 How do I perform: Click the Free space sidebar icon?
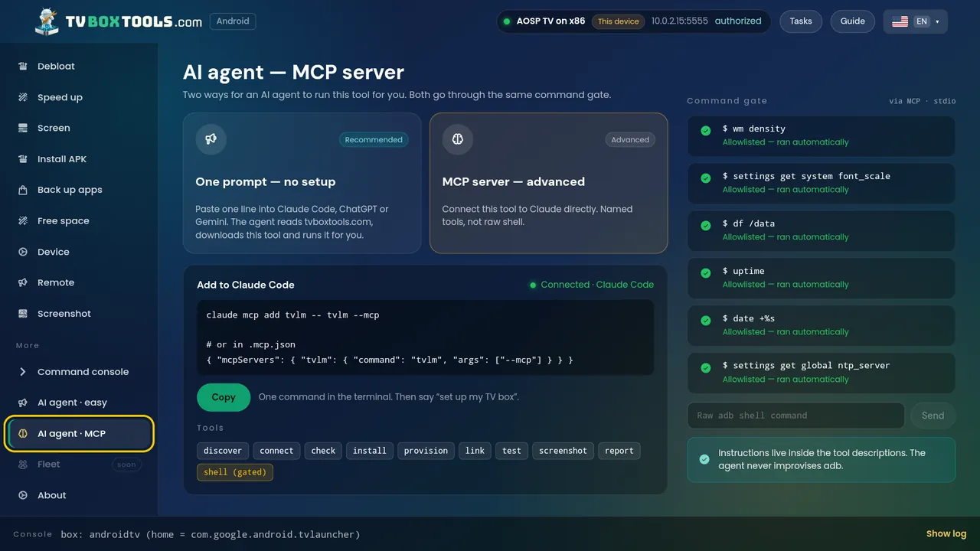pos(23,220)
